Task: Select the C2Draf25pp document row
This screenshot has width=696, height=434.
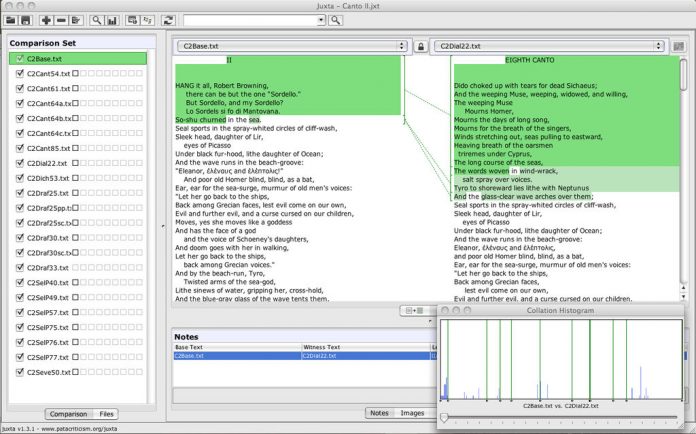Action: [78, 208]
